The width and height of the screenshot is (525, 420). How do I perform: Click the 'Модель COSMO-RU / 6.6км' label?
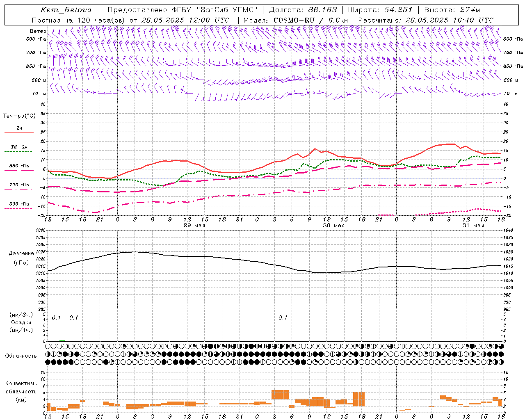(296, 20)
